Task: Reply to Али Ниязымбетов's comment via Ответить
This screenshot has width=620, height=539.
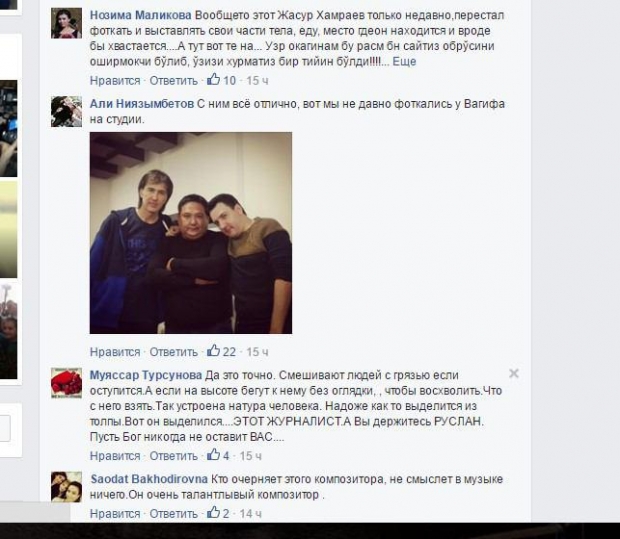Action: pos(174,352)
